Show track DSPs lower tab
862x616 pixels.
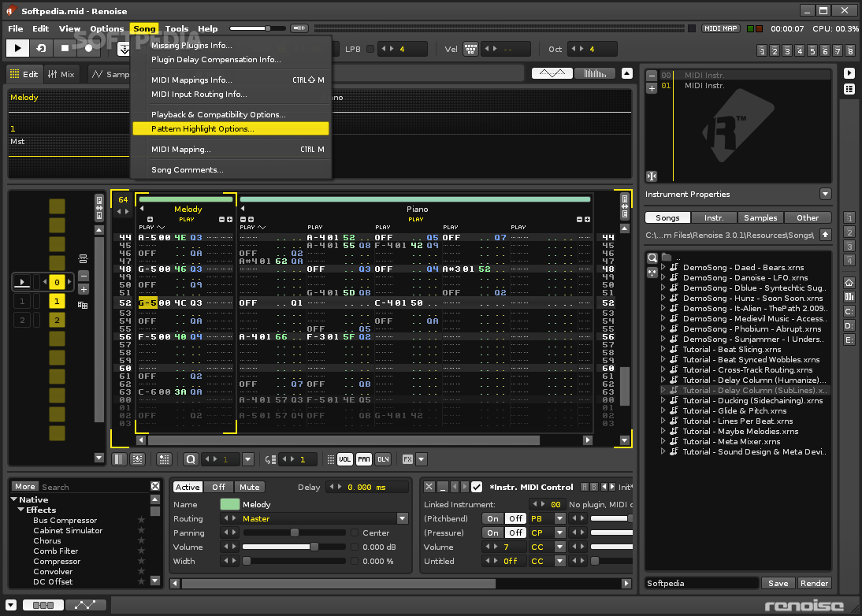(x=43, y=605)
